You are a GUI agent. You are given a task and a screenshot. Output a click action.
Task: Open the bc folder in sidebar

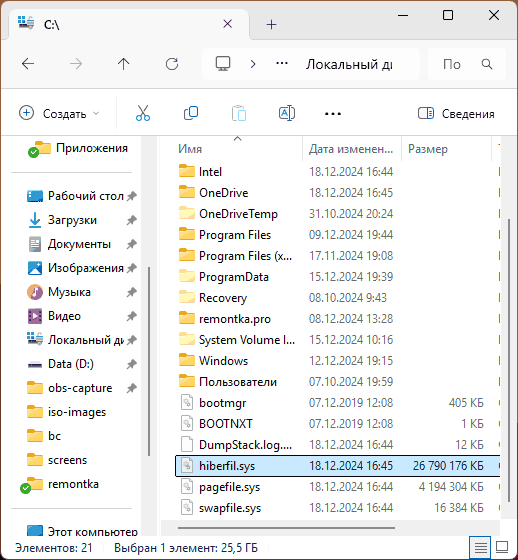click(x=44, y=436)
